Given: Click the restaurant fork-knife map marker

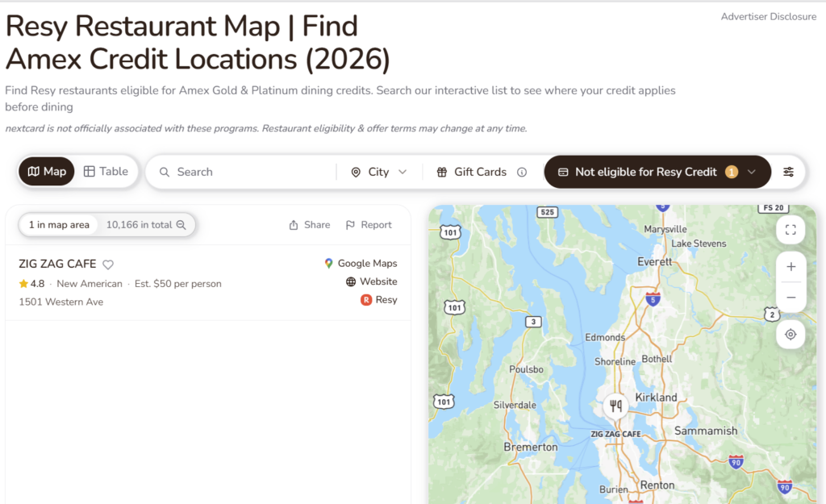Looking at the screenshot, I should [615, 406].
